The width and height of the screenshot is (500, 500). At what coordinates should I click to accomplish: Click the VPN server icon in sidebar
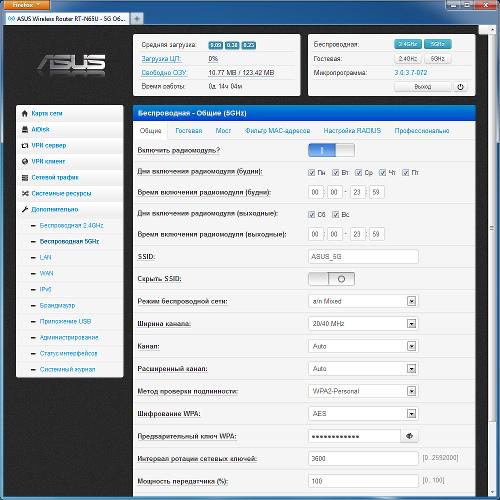pos(24,145)
